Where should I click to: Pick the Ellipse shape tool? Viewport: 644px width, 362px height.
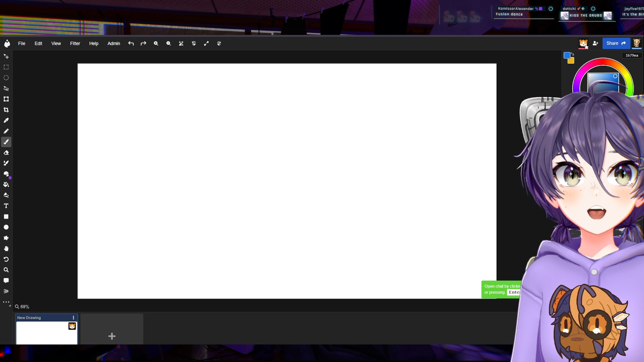point(6,227)
